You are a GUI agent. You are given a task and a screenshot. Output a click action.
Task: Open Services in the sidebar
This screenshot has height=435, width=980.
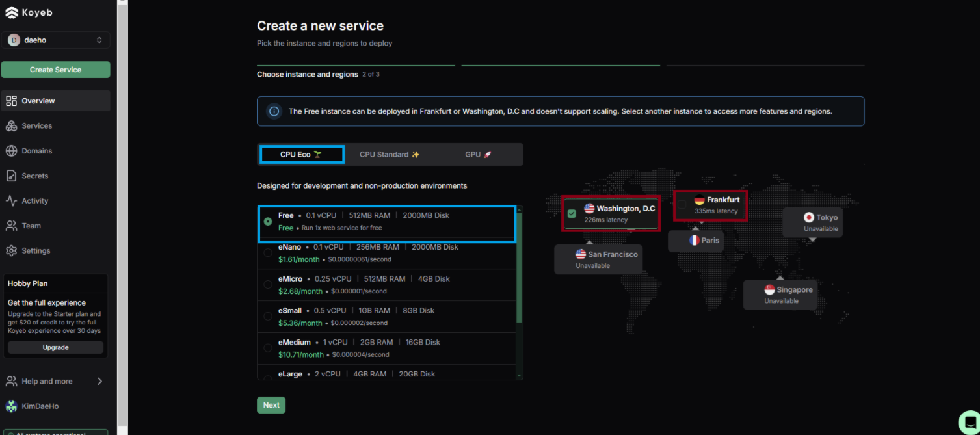pyautogui.click(x=55, y=126)
